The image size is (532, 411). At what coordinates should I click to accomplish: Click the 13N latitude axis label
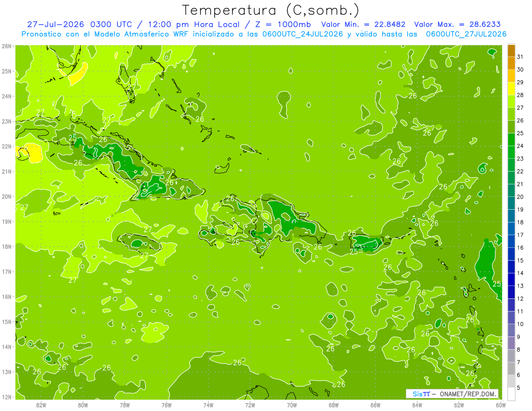7,372
